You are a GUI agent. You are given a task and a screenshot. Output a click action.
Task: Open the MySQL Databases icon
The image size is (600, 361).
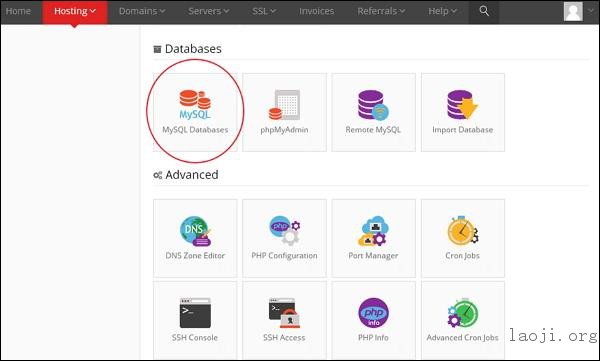195,104
